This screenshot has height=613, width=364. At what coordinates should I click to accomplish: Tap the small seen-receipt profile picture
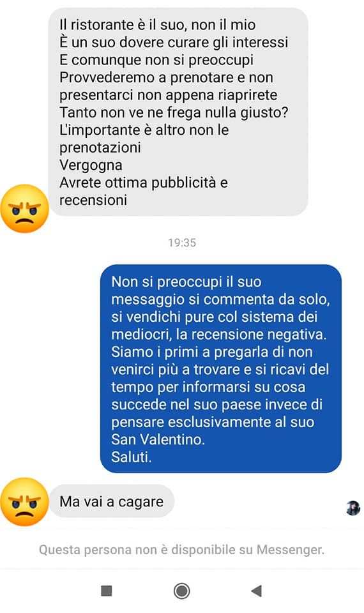(353, 508)
